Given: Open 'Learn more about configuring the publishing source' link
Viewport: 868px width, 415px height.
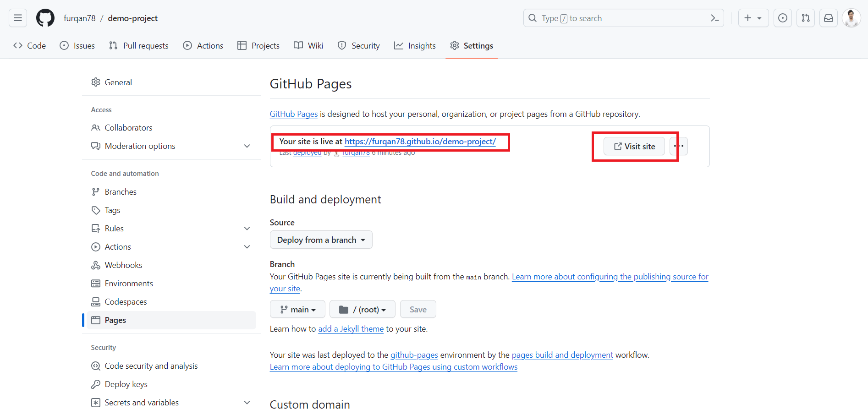Looking at the screenshot, I should (x=610, y=276).
